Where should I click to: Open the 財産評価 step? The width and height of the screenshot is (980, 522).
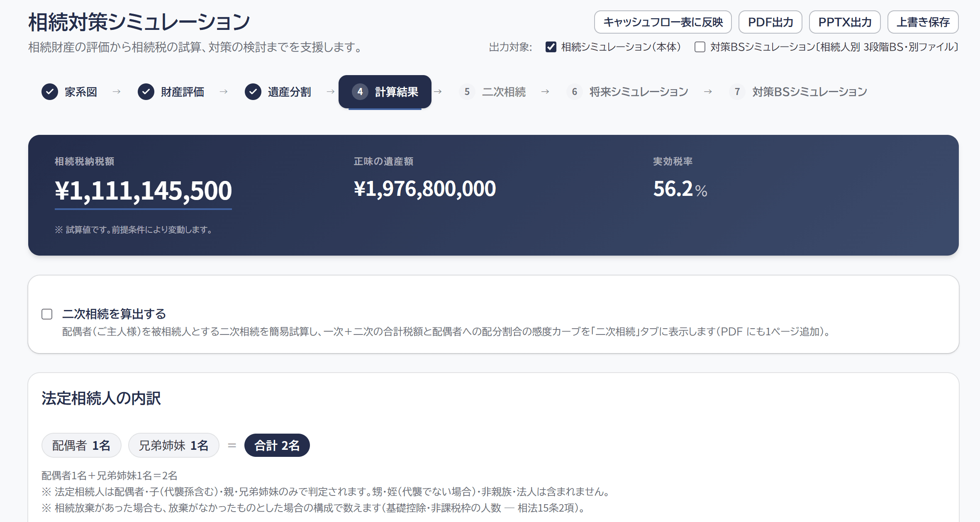click(x=171, y=92)
